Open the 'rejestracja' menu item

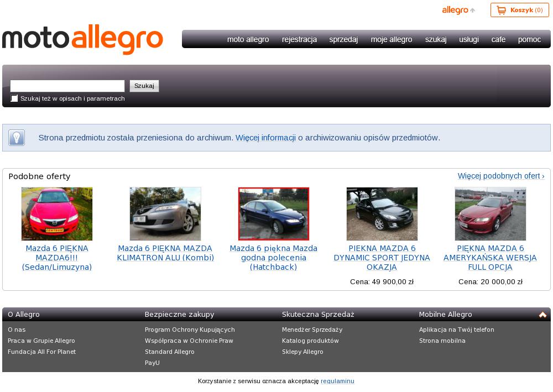click(299, 39)
